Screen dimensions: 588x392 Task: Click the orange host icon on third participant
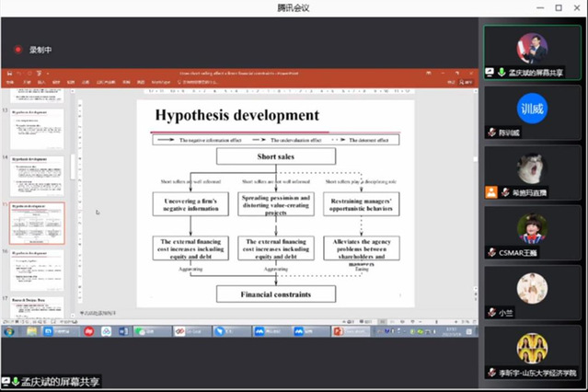click(492, 192)
